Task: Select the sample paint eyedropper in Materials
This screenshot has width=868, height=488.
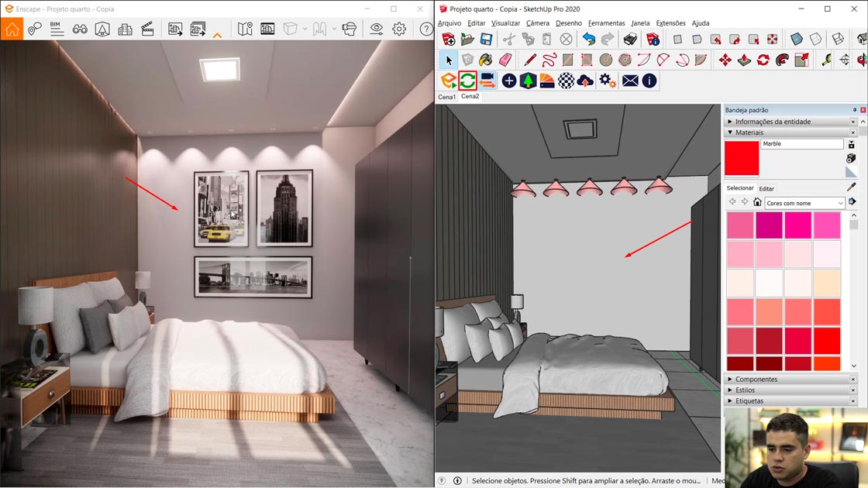Action: pyautogui.click(x=852, y=188)
